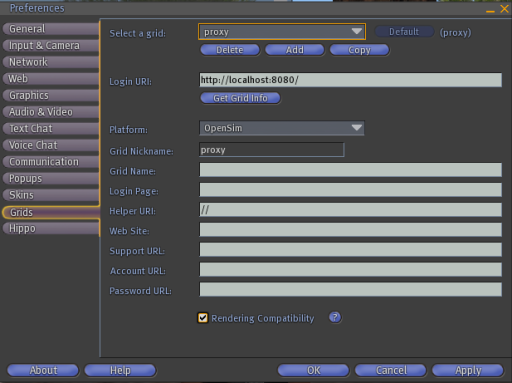
Task: Click the Account URL input field
Action: coord(350,270)
